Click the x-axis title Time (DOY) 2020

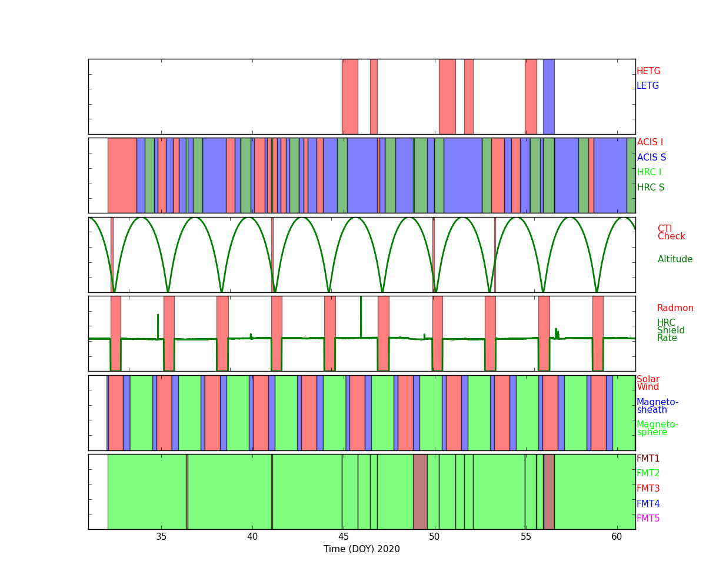361,549
